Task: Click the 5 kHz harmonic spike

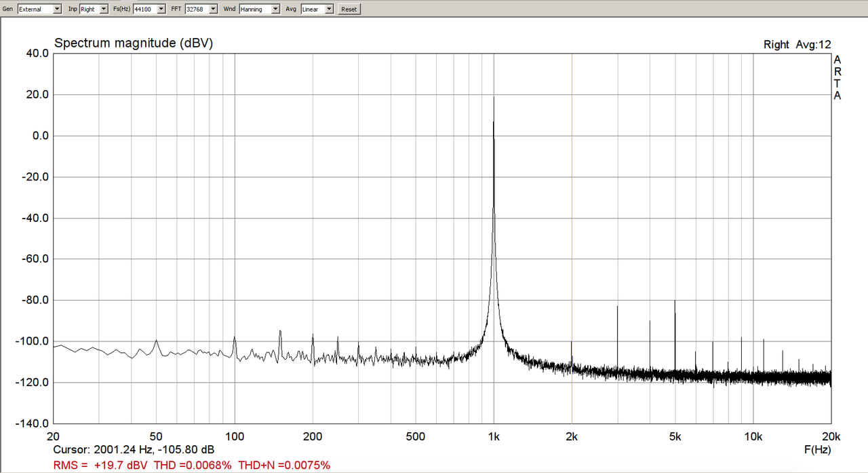Action: coord(675,336)
